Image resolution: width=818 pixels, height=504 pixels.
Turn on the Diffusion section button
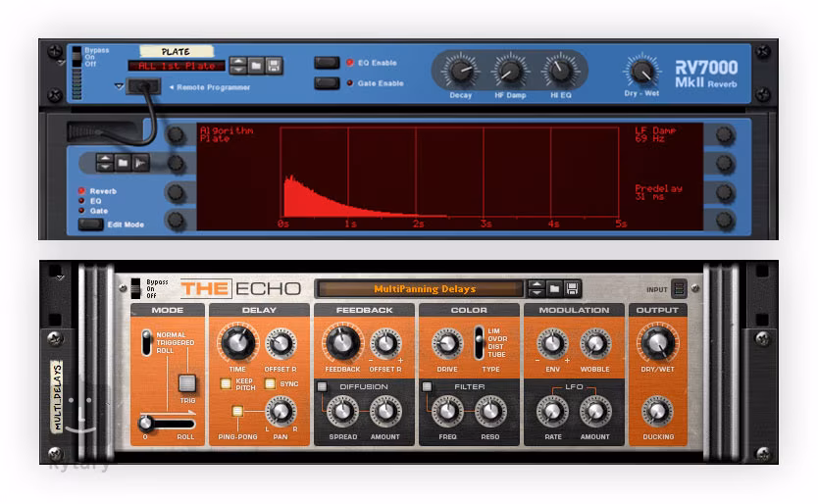coord(322,386)
